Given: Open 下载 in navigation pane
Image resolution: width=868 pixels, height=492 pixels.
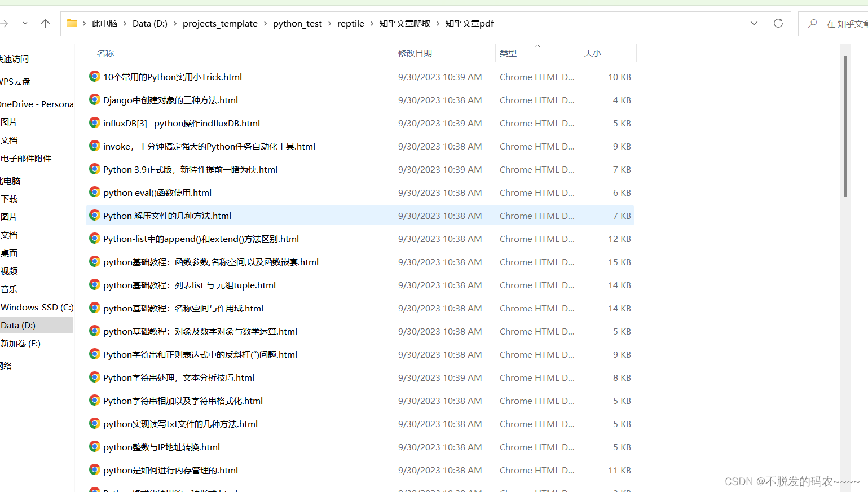Looking at the screenshot, I should (9, 199).
